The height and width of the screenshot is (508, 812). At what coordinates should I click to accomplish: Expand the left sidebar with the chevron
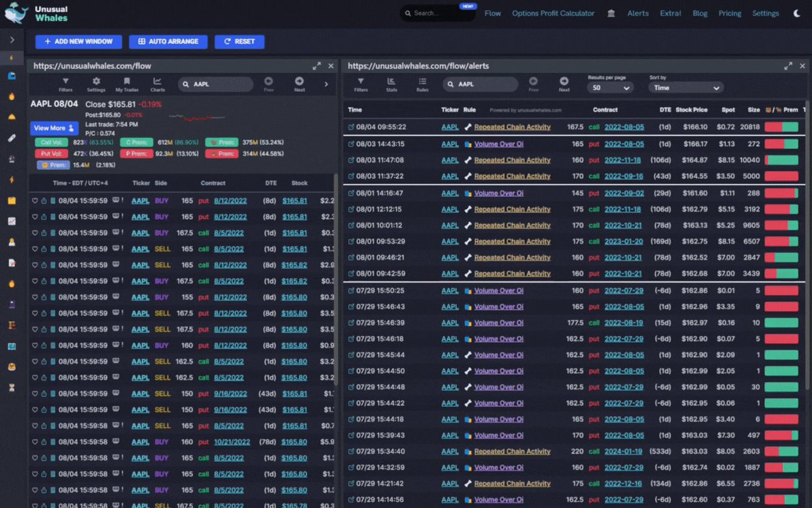12,40
